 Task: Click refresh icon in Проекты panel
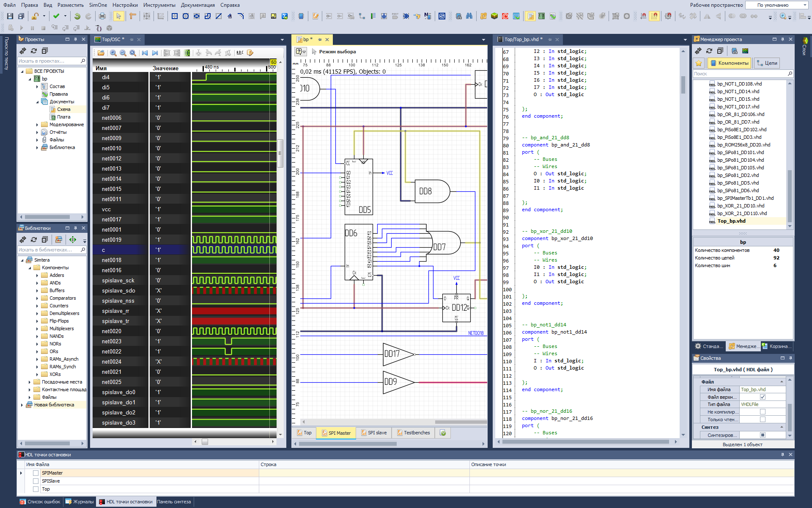click(x=34, y=51)
